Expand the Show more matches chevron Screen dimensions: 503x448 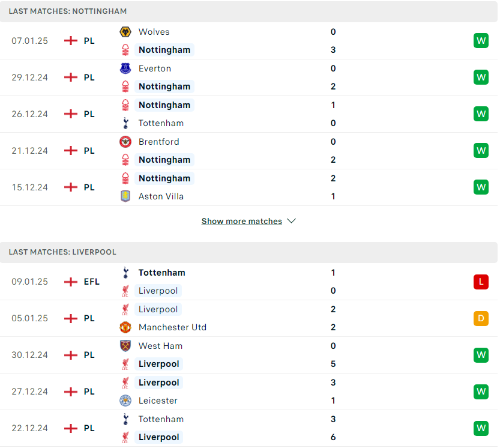(291, 221)
